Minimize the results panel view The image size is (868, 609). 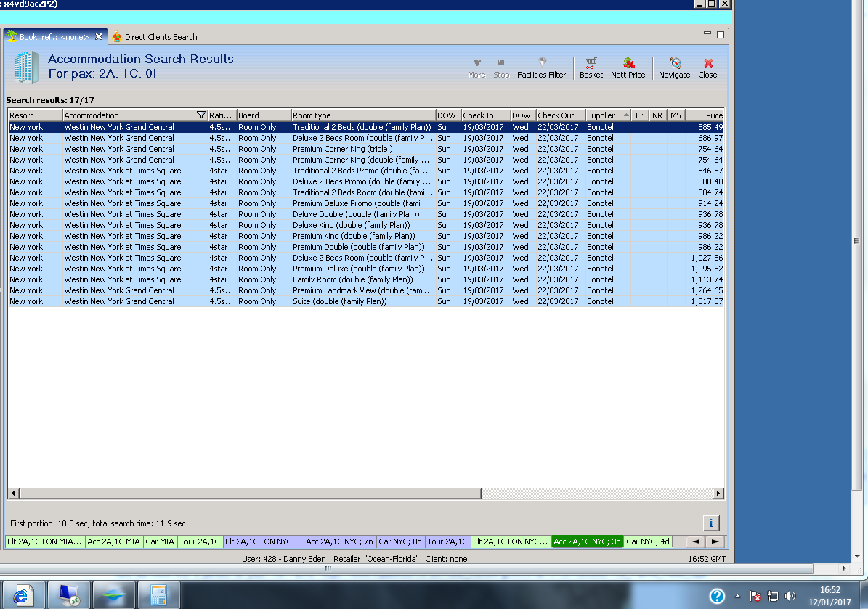tap(707, 33)
